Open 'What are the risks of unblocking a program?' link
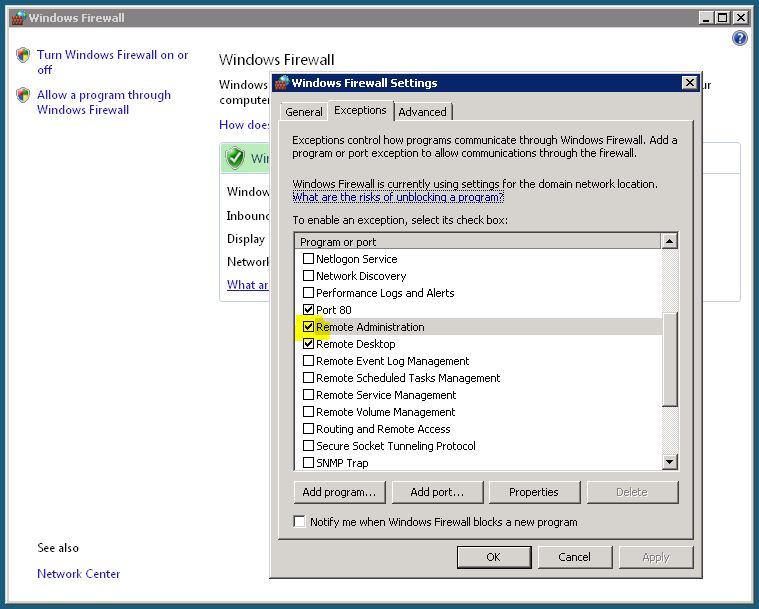This screenshot has height=609, width=759. point(398,197)
